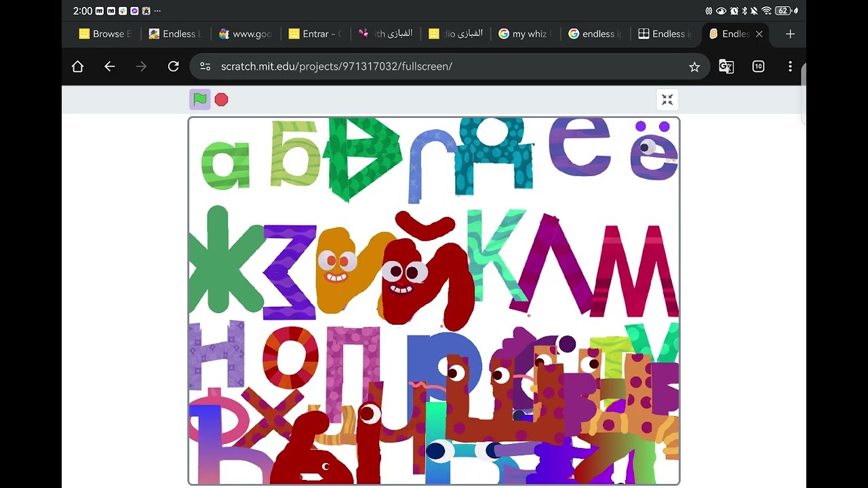Reload the current page

tap(173, 66)
